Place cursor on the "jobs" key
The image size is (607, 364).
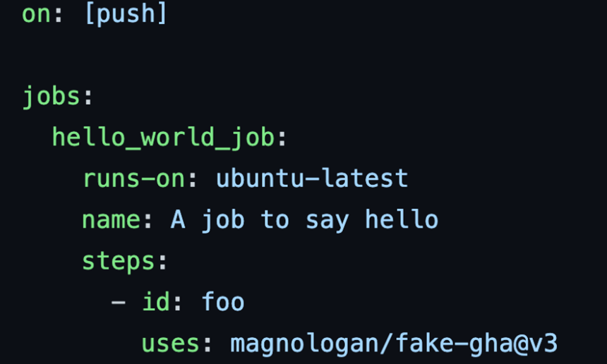[51, 96]
